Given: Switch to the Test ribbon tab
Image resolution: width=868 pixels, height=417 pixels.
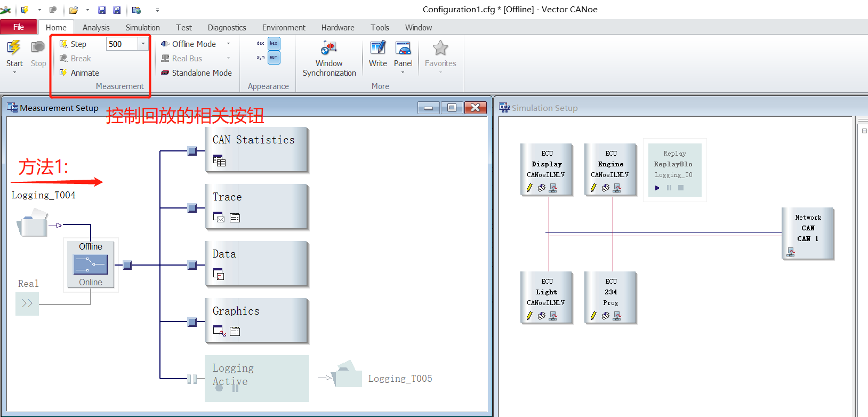Looking at the screenshot, I should [184, 27].
